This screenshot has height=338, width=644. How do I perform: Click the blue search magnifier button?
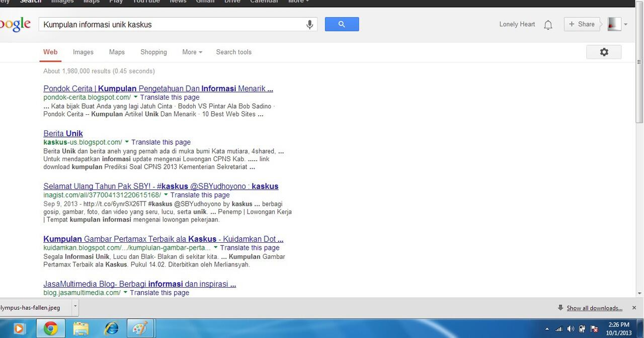342,24
